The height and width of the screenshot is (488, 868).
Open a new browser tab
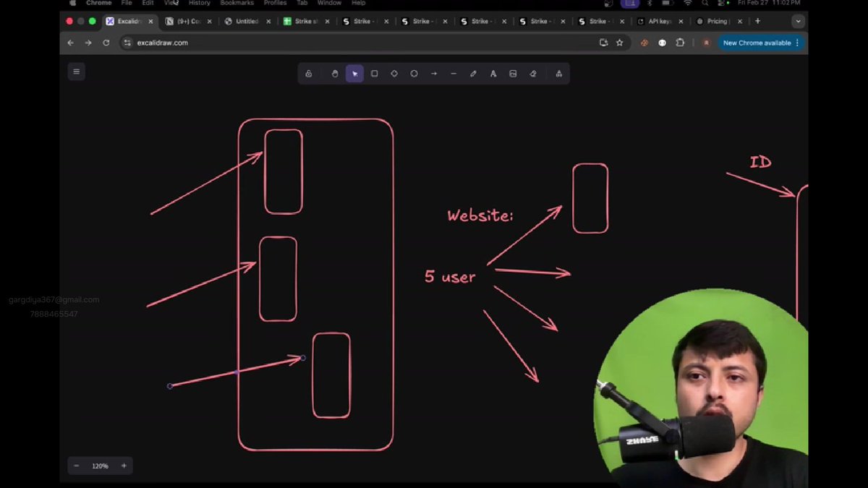(757, 22)
